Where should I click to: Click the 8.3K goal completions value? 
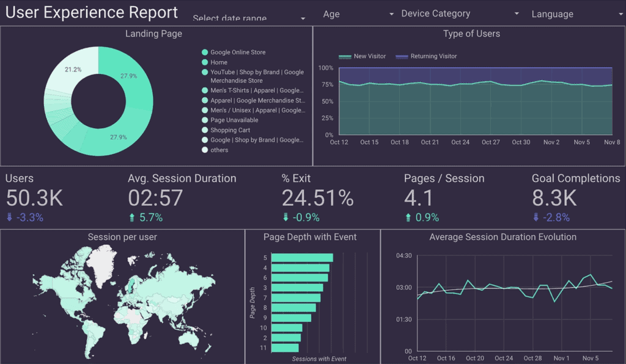point(554,198)
